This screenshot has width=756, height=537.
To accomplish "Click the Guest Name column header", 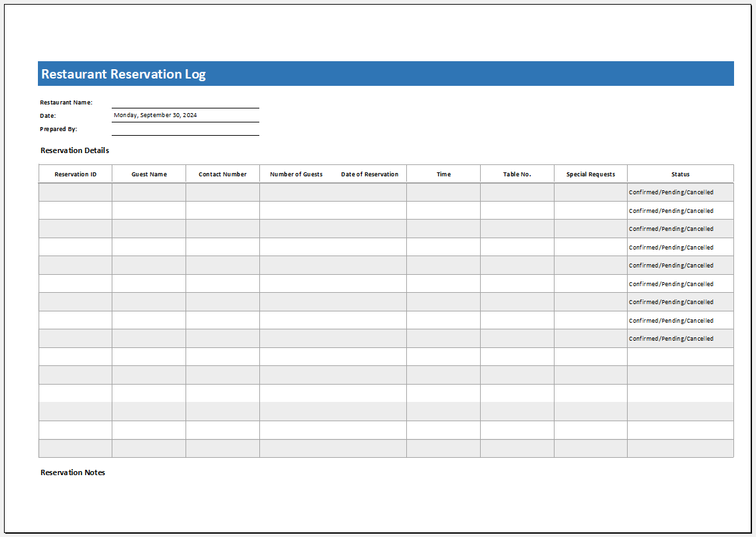I will [x=148, y=174].
